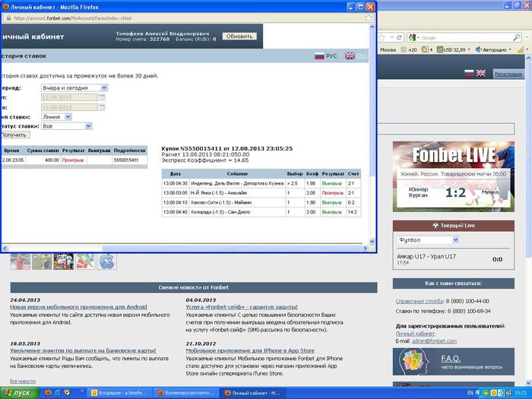Open the bet status dropdown showing Все
This screenshot has height=399, width=532.
pos(67,126)
